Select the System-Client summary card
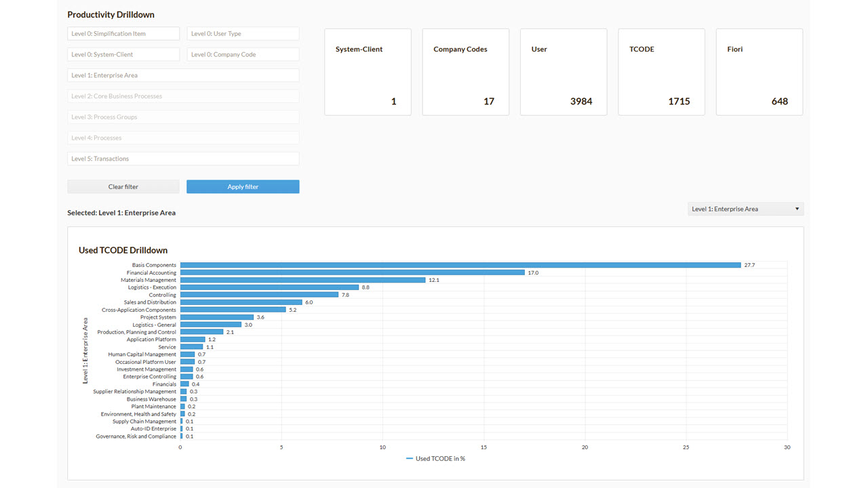The width and height of the screenshot is (868, 488). pyautogui.click(x=368, y=72)
